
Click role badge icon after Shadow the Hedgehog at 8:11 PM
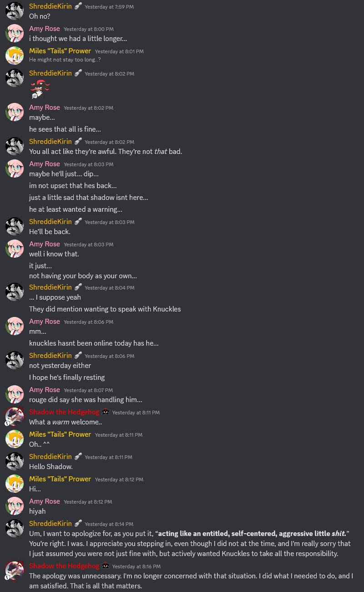click(106, 412)
